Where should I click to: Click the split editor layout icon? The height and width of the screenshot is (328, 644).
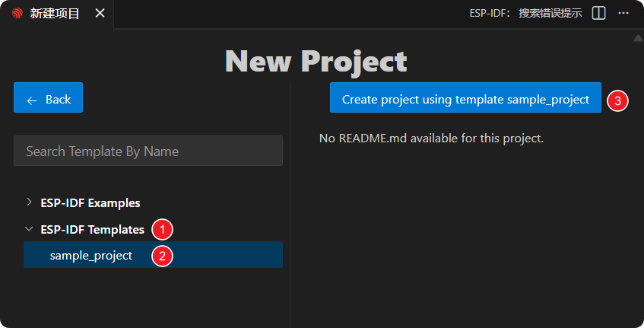(x=599, y=13)
